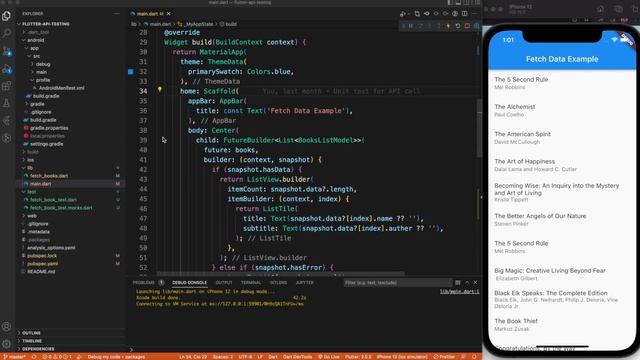
Task: Open the Extensions view
Action: [x=7, y=86]
